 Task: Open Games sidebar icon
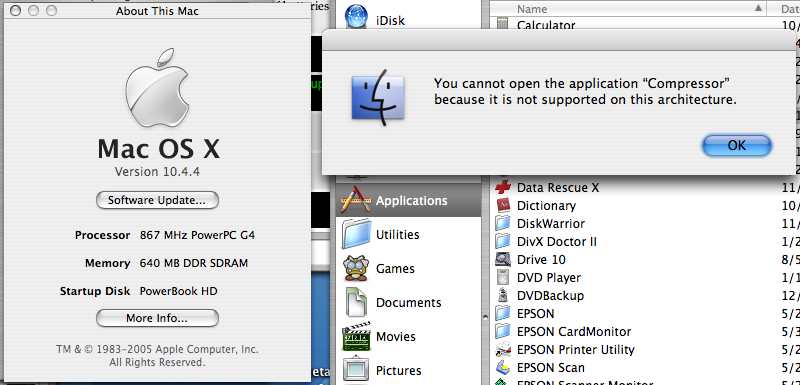point(355,268)
